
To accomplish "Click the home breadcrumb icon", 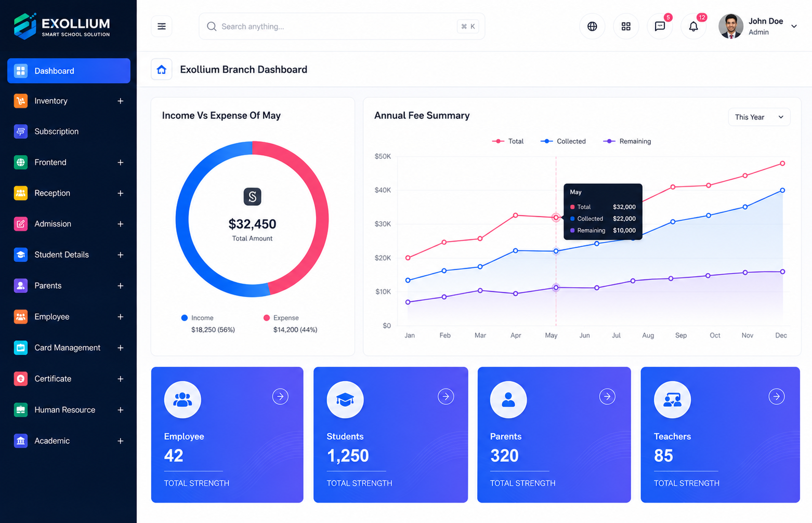I will click(162, 70).
